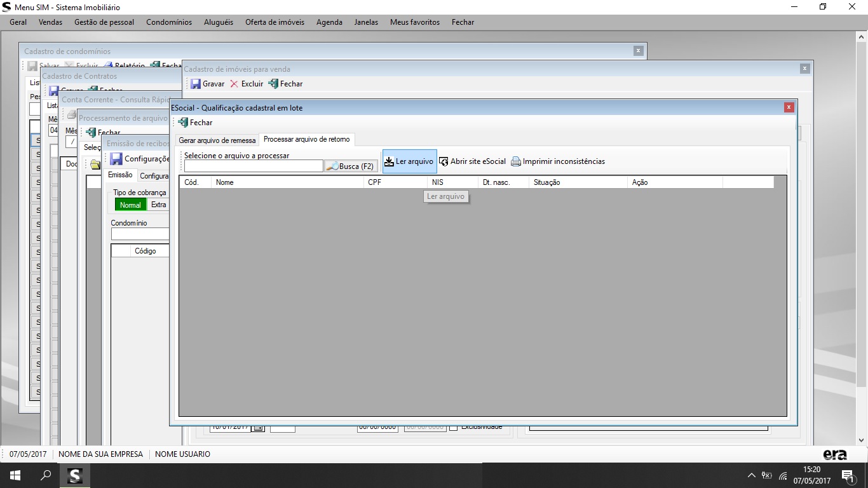The width and height of the screenshot is (868, 488).
Task: Click the Busca (F2) button
Action: (351, 166)
